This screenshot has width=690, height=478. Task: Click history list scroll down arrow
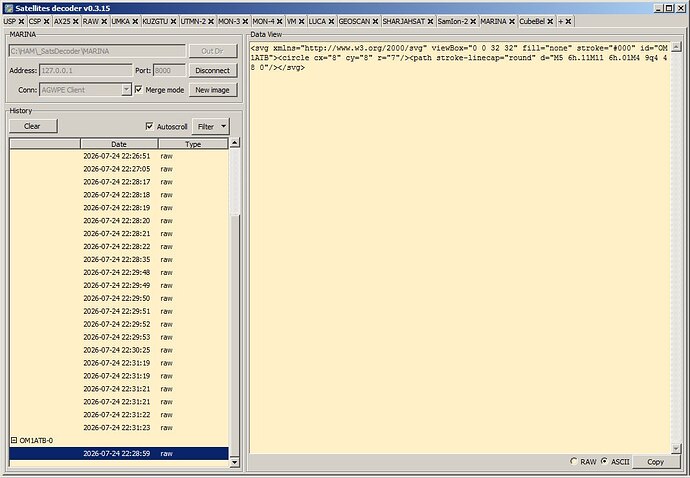point(235,462)
